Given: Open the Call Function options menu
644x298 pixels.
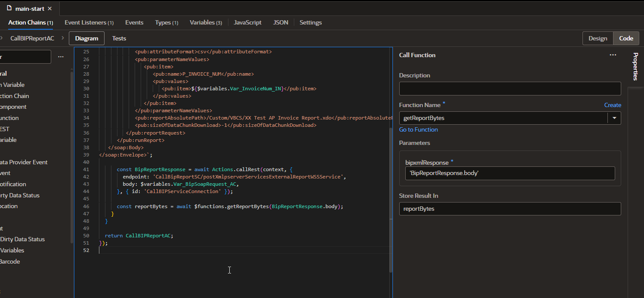Looking at the screenshot, I should pos(613,55).
